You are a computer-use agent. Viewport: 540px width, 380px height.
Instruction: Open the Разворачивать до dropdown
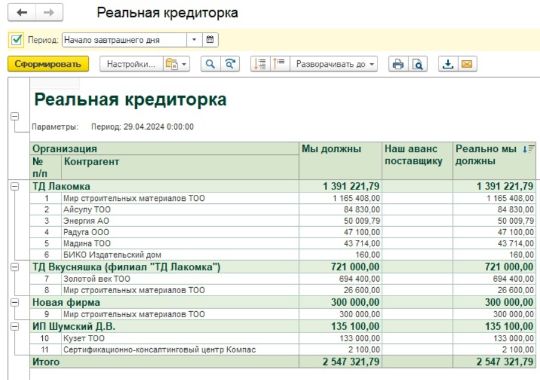[334, 64]
